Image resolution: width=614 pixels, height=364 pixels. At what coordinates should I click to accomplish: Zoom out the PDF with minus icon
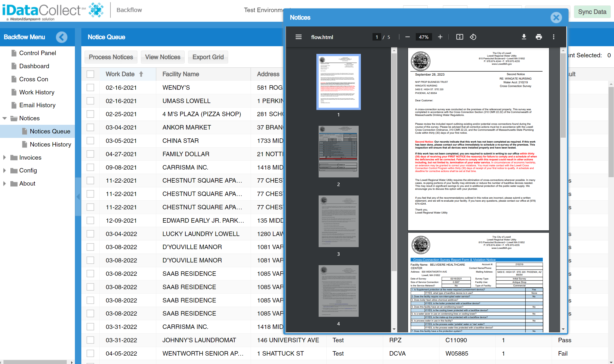pos(408,37)
